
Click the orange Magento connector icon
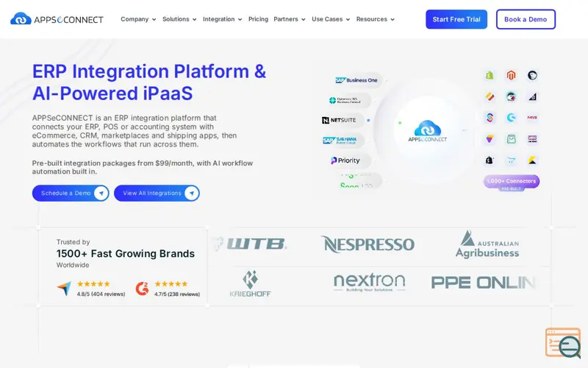[x=511, y=76]
